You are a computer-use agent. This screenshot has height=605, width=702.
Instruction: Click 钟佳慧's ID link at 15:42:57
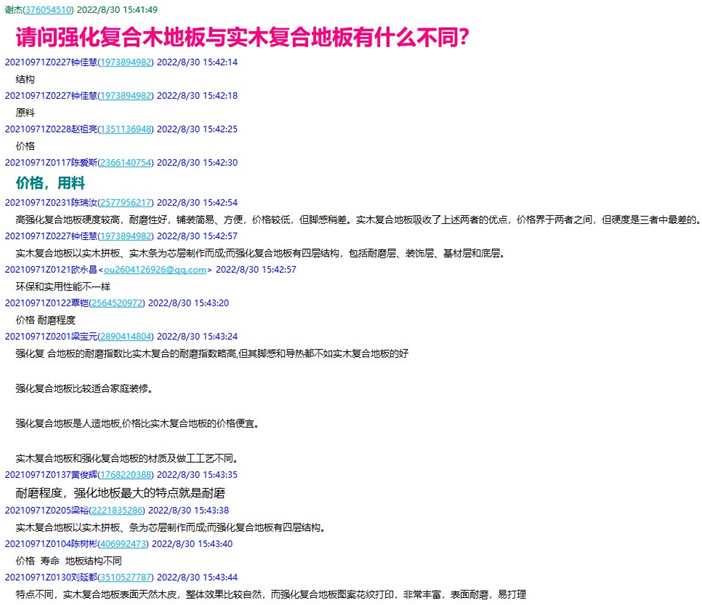coord(125,235)
